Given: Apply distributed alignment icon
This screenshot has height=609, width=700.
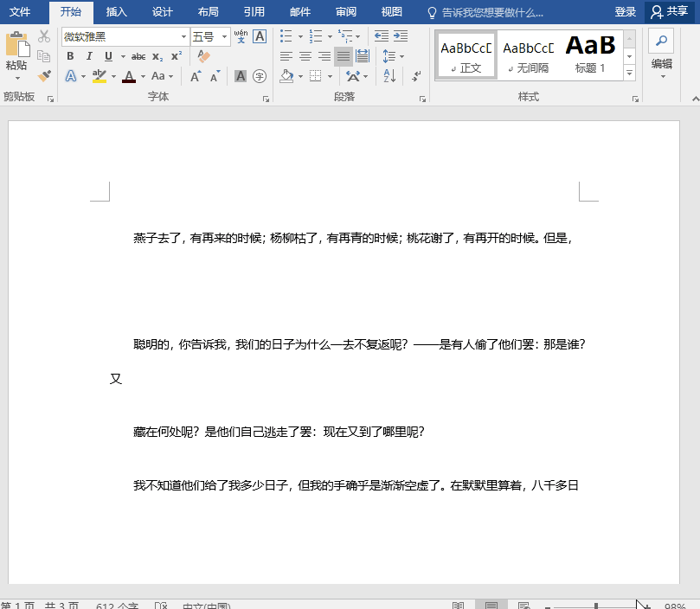Looking at the screenshot, I should click(363, 56).
